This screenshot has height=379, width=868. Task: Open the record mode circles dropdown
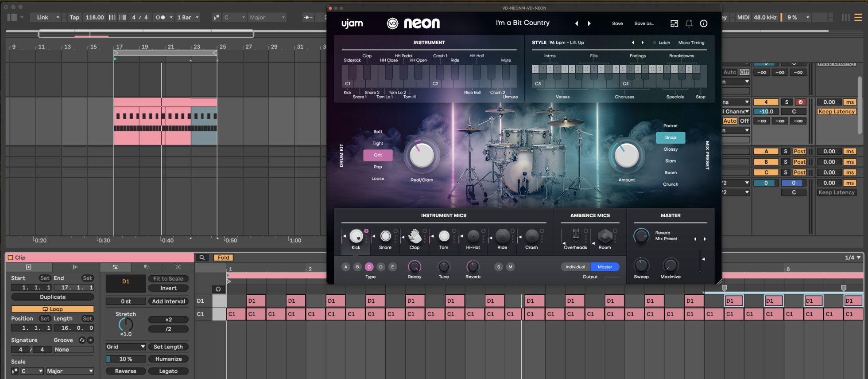[164, 17]
